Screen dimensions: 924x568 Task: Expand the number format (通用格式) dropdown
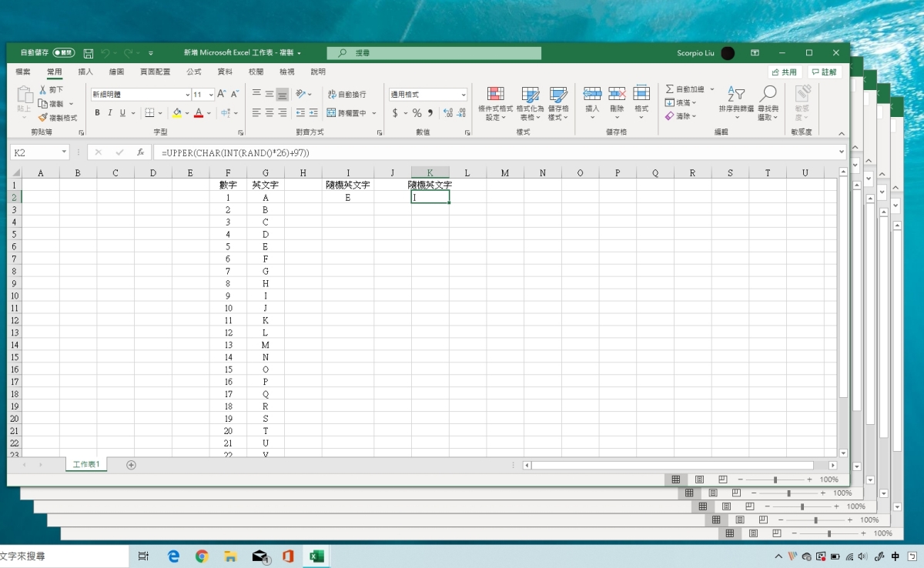(463, 95)
